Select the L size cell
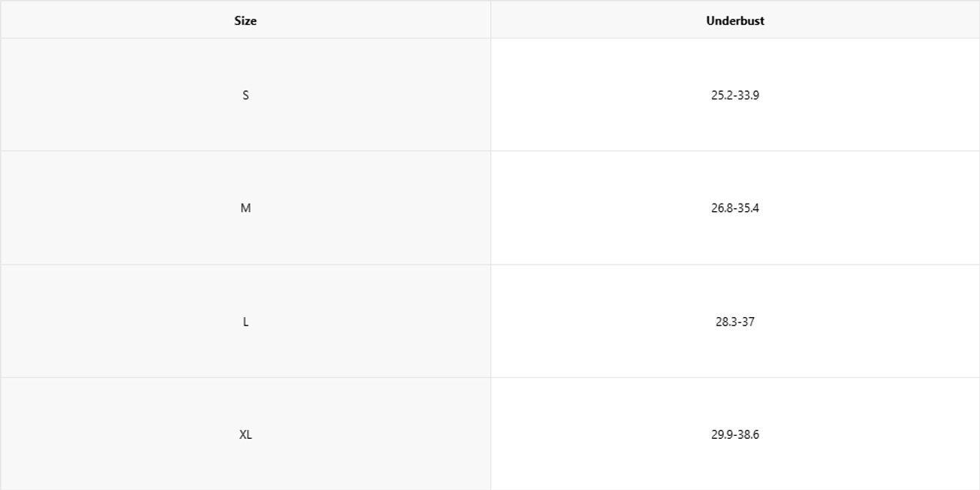 (246, 322)
